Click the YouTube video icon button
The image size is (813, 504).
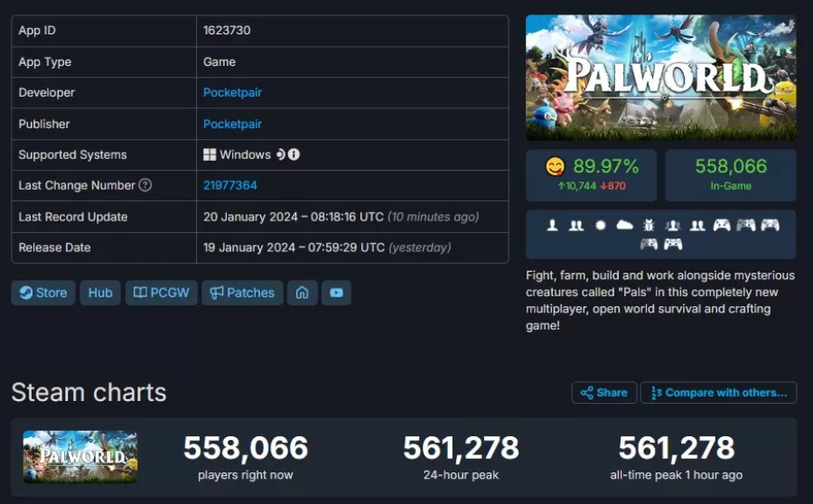337,293
